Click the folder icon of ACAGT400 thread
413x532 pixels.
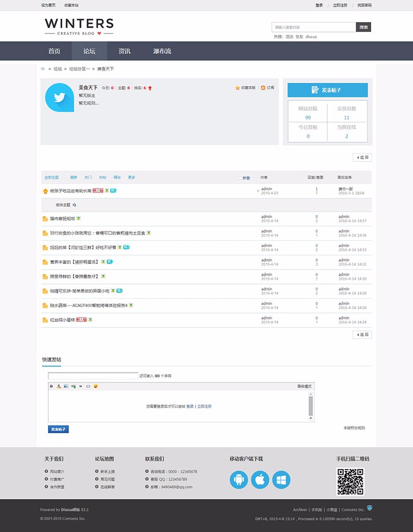pos(45,306)
